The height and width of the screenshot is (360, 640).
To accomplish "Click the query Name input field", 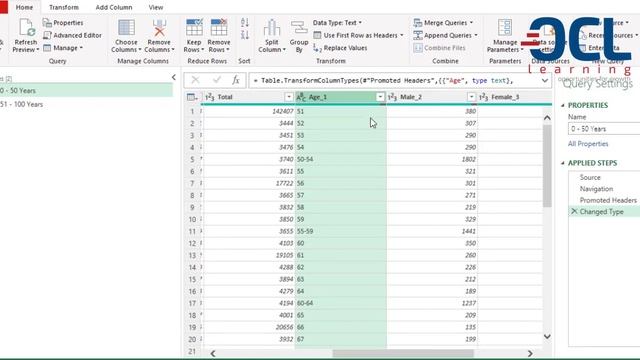I will pyautogui.click(x=604, y=129).
